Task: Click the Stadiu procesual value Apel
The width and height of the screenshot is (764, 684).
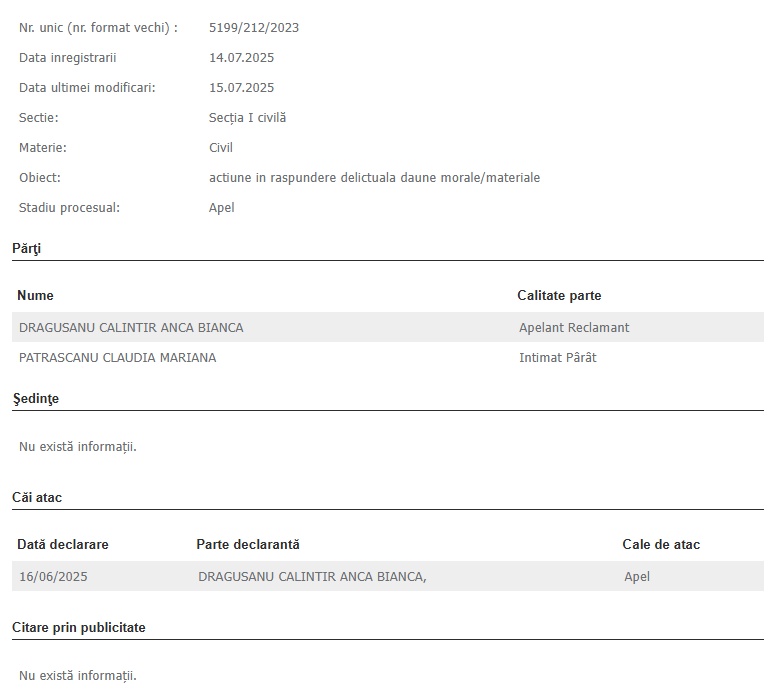Action: [222, 208]
